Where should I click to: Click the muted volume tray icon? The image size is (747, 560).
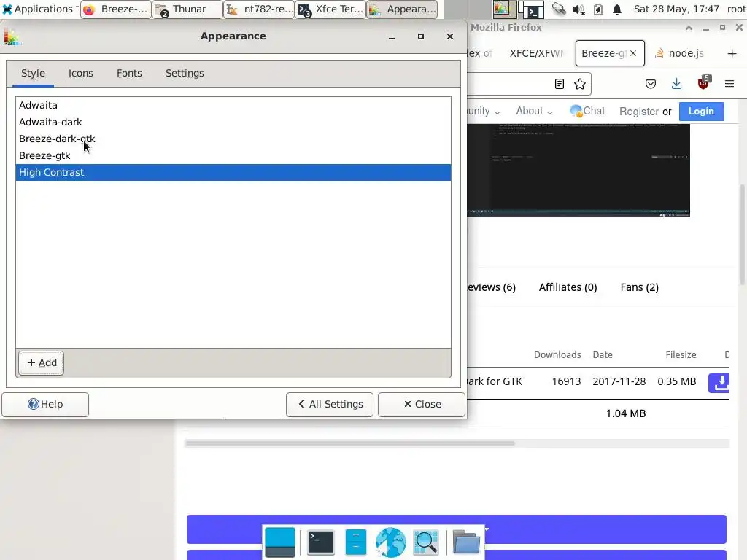coord(578,9)
